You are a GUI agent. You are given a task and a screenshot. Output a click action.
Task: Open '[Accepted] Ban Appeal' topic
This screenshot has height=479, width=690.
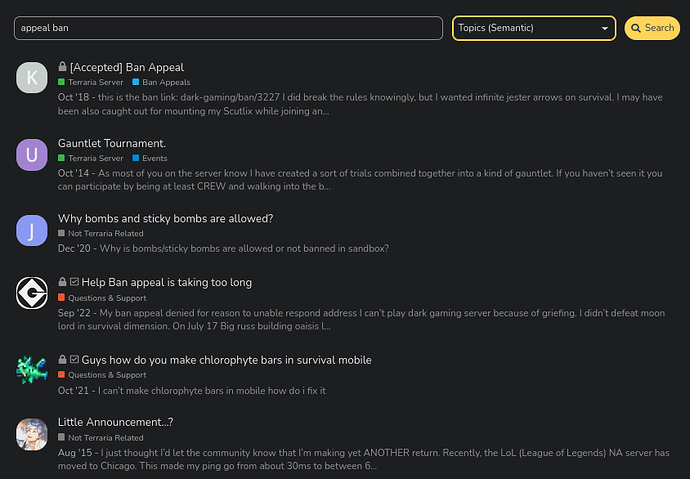pos(127,67)
